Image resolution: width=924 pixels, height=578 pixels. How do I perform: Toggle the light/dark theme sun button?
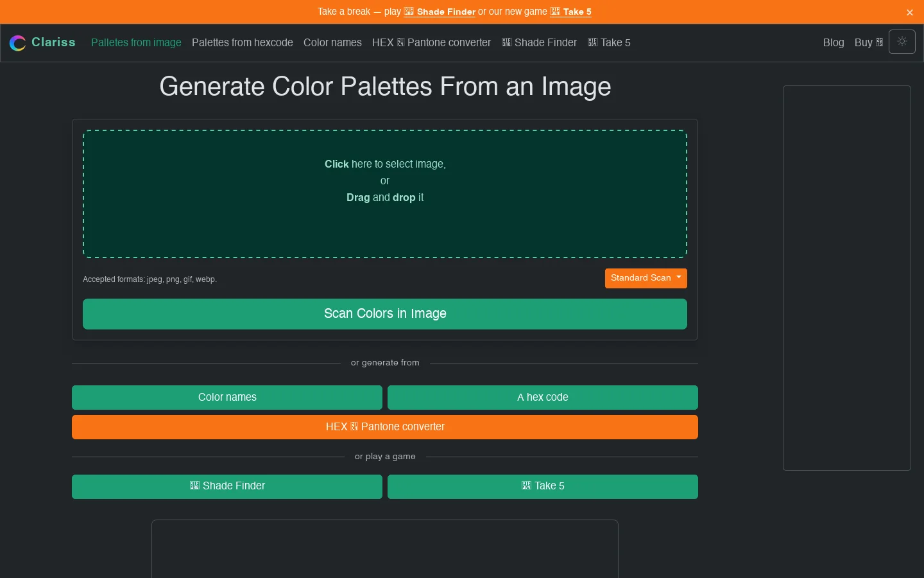coord(902,42)
